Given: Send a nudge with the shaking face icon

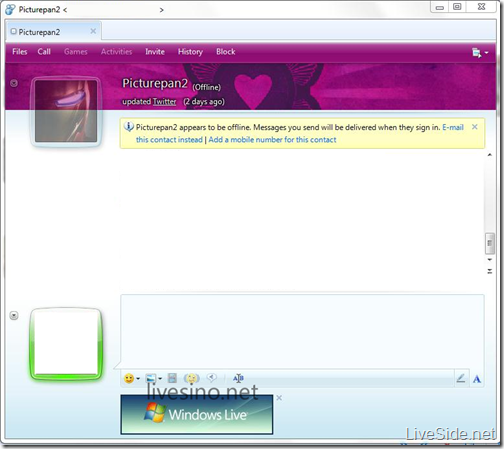Looking at the screenshot, I should tap(191, 378).
